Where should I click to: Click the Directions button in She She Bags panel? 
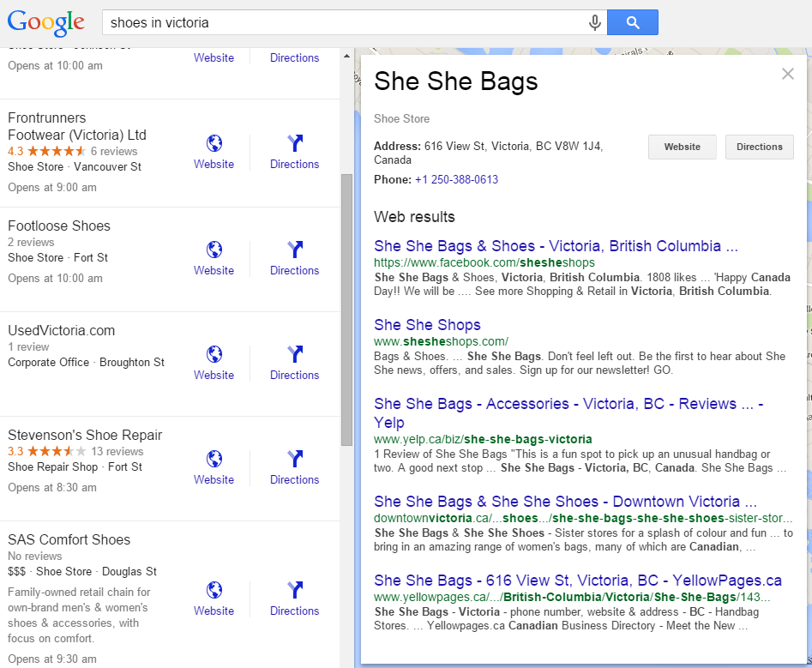759,147
